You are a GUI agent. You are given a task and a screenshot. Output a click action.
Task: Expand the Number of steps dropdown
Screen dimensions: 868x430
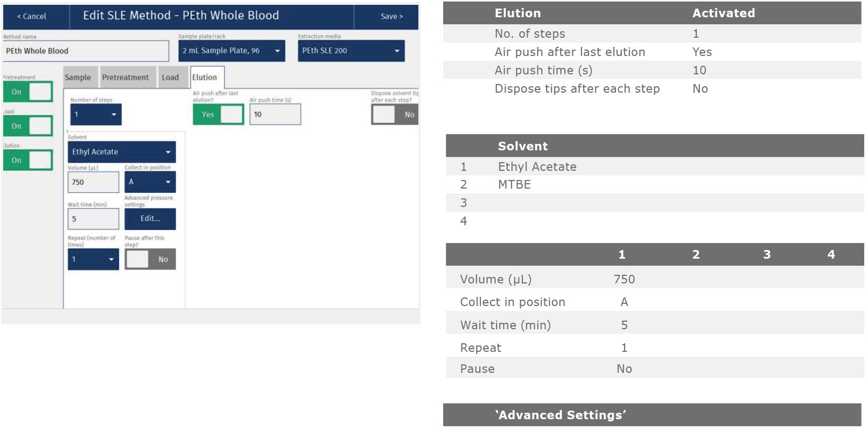coord(96,115)
